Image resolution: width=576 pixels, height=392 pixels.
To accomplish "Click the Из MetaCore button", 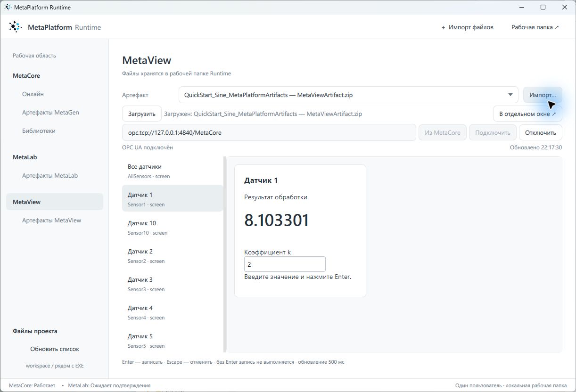I will pyautogui.click(x=443, y=132).
